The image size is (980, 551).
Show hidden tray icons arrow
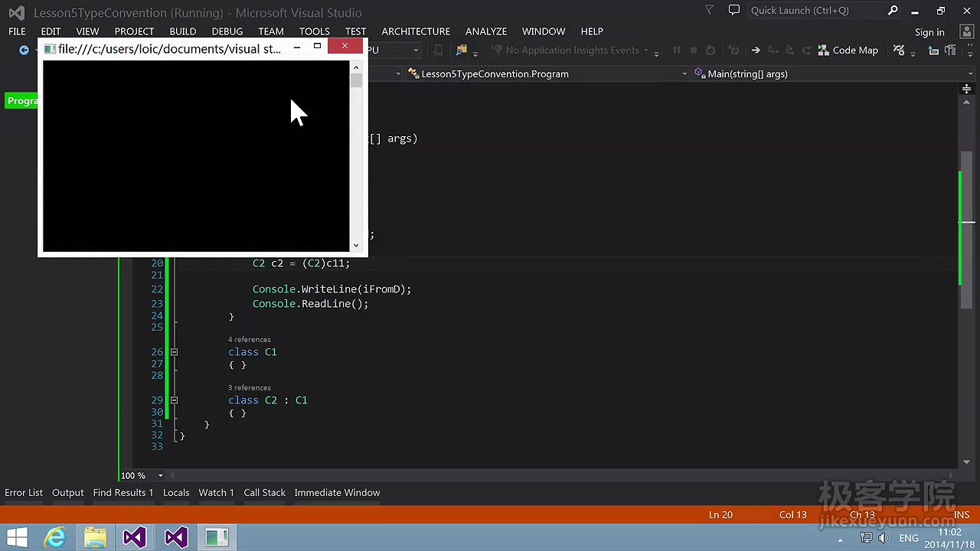[840, 539]
